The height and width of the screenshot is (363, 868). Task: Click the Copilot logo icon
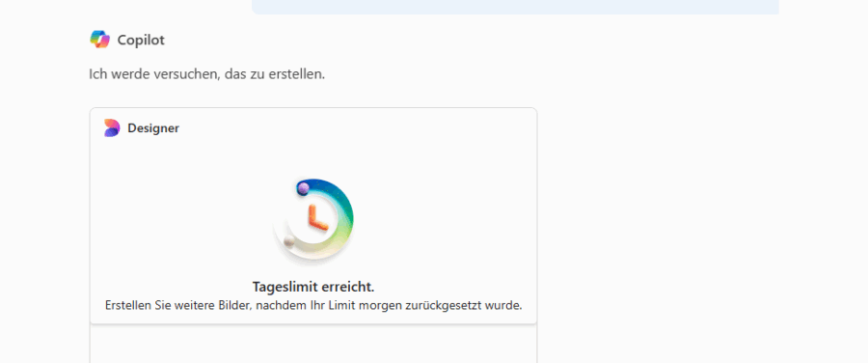pos(99,40)
